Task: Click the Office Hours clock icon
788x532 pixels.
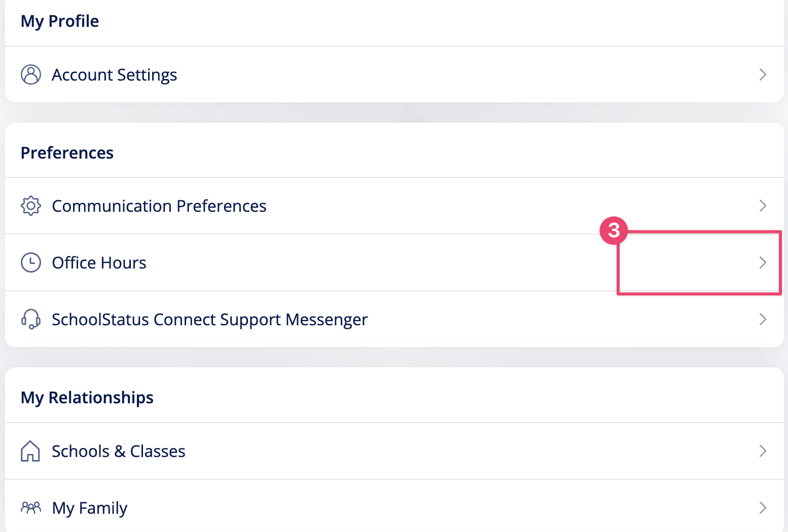Action: click(x=31, y=262)
